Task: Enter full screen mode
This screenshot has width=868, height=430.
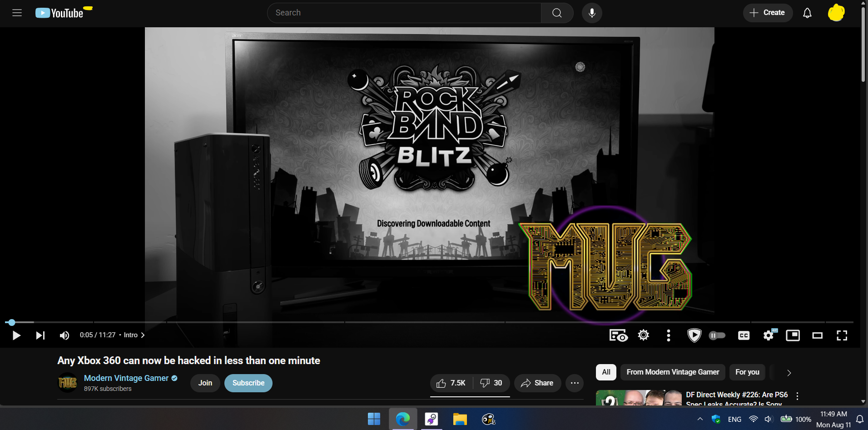Action: (x=842, y=335)
